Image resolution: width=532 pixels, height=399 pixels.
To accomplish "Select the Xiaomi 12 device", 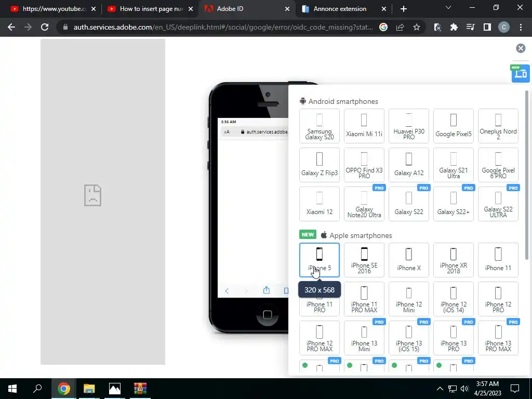I will (320, 204).
